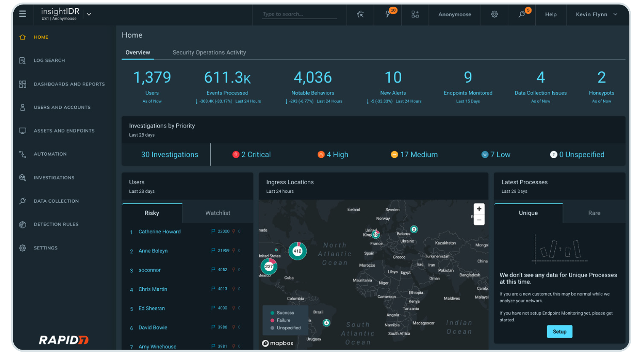Open the gear settings icon in top bar

point(494,14)
